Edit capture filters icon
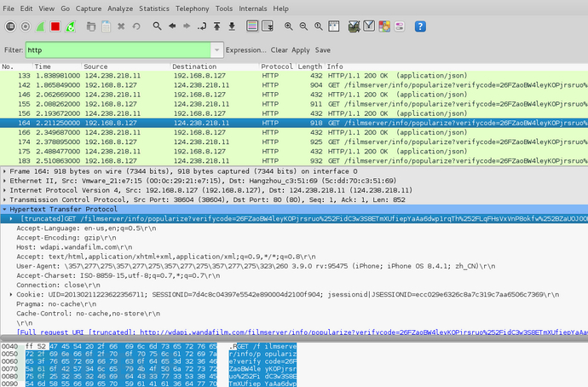Viewport: 588px width, 387px height. coord(354,26)
